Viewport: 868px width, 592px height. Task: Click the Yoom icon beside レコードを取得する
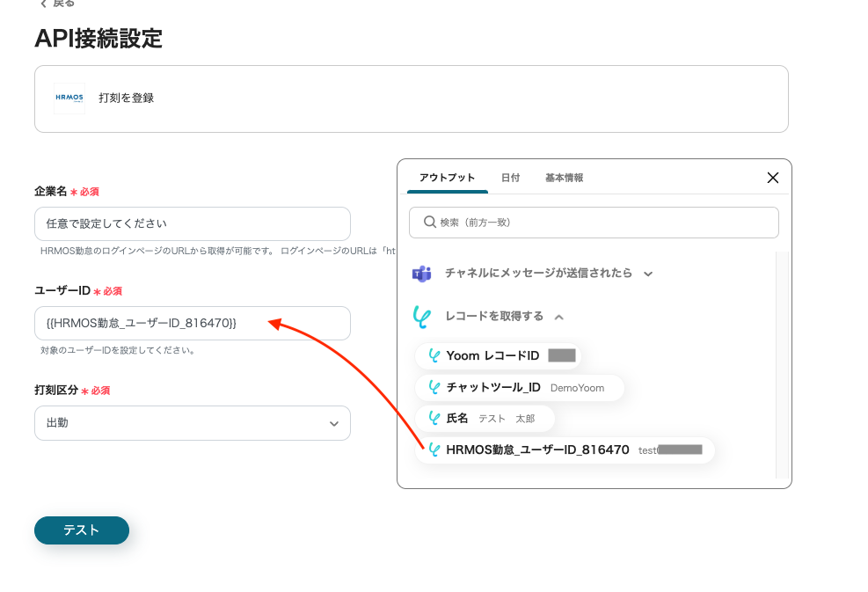(422, 317)
